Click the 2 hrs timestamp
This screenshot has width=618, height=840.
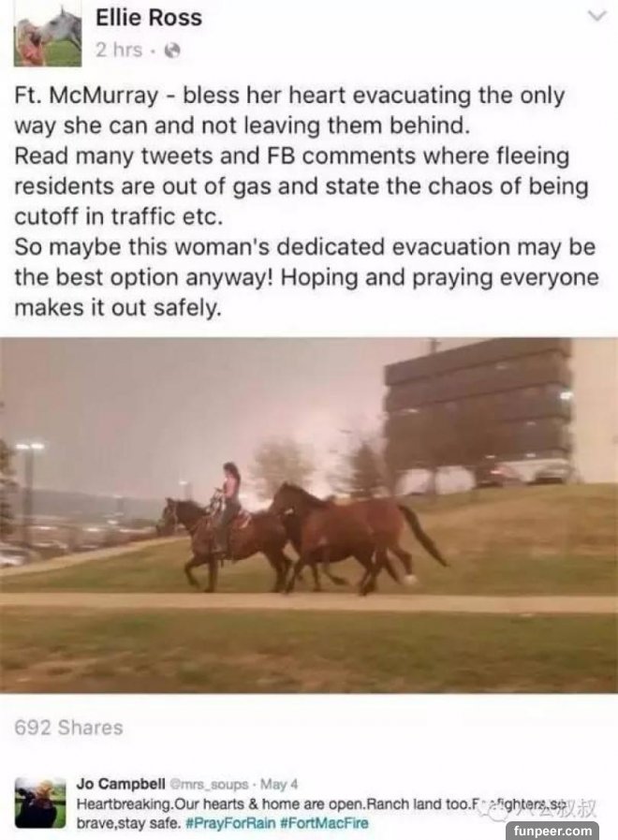(x=119, y=51)
